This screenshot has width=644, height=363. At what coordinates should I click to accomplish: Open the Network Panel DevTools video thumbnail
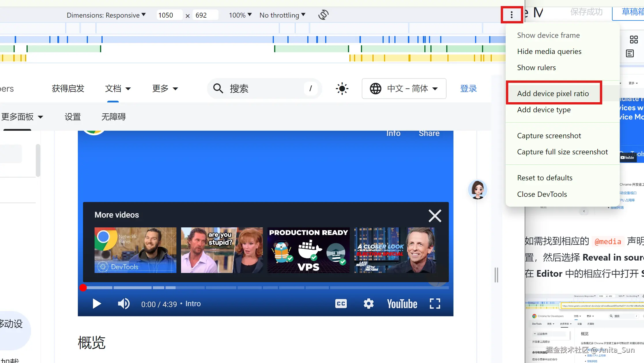tap(135, 250)
